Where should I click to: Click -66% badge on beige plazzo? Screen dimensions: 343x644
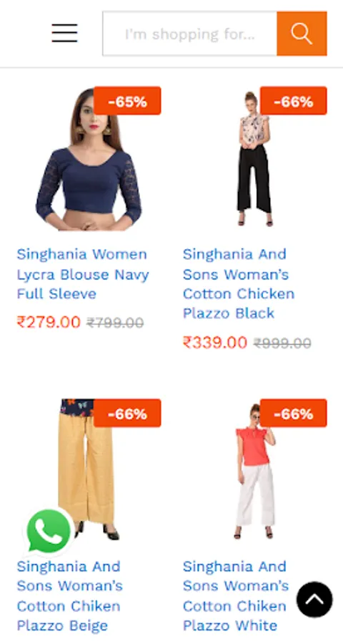pyautogui.click(x=127, y=413)
